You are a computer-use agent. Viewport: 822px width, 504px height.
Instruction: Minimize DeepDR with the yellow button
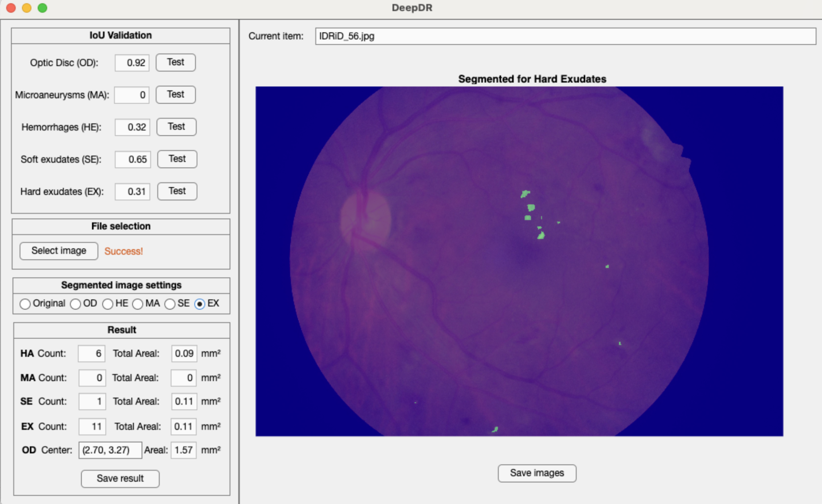[27, 8]
